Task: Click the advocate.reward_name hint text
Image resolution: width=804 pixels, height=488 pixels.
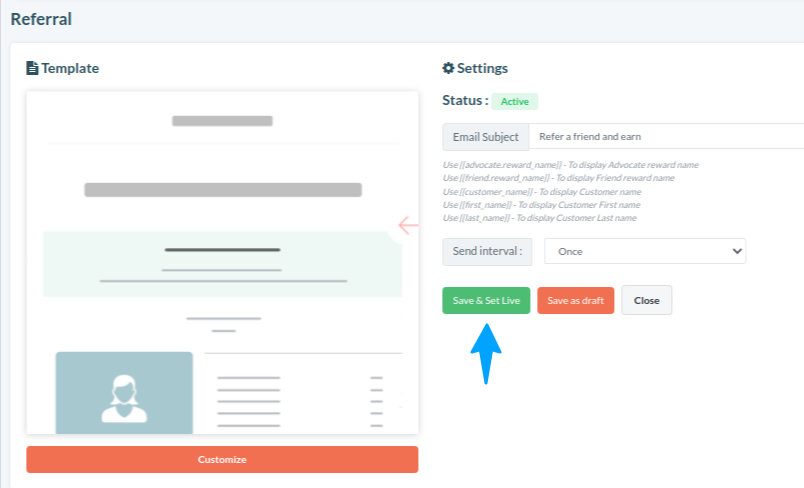Action: (571, 165)
